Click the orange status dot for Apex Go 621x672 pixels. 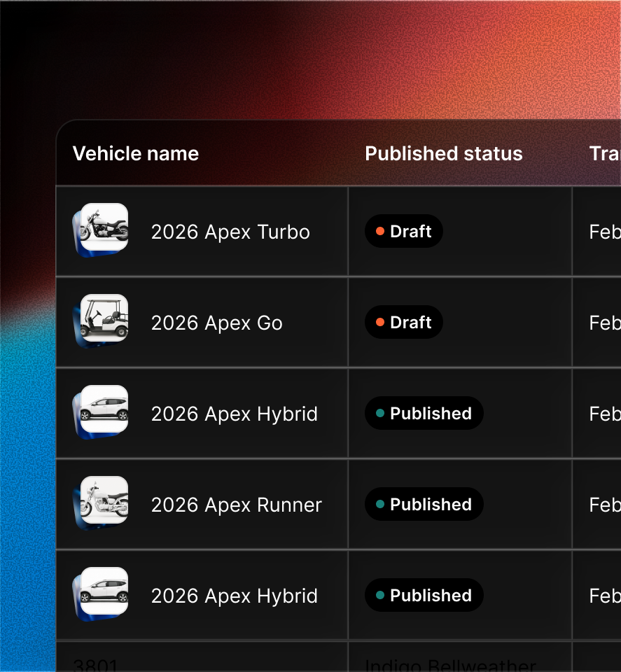[x=380, y=323]
